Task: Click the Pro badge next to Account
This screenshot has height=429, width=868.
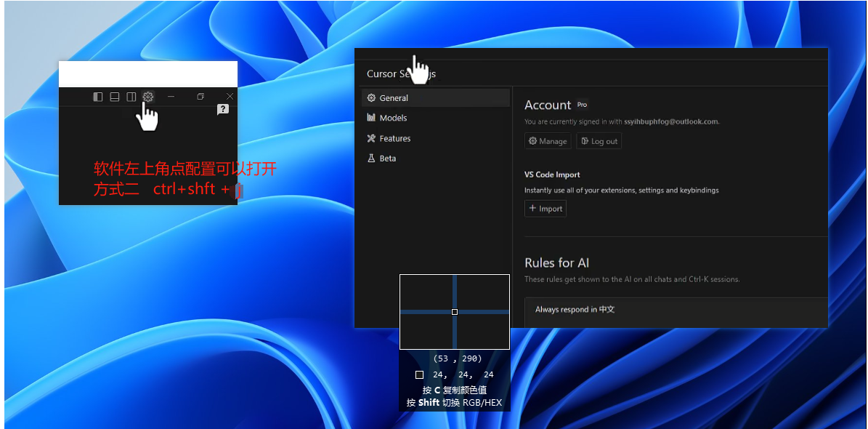Action: [581, 104]
